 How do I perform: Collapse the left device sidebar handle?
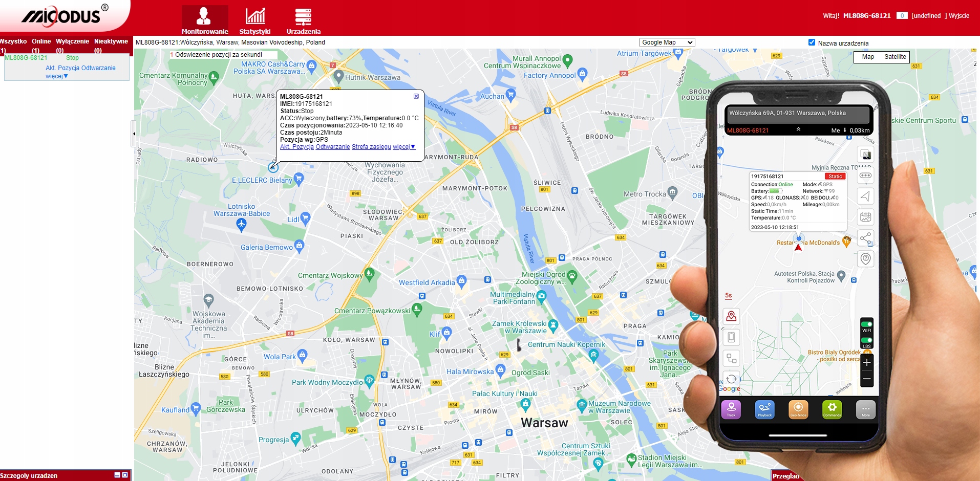[134, 134]
